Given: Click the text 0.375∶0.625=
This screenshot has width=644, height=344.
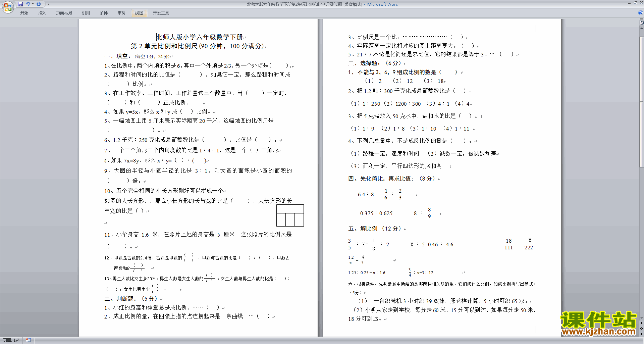Looking at the screenshot, I should (x=378, y=213).
